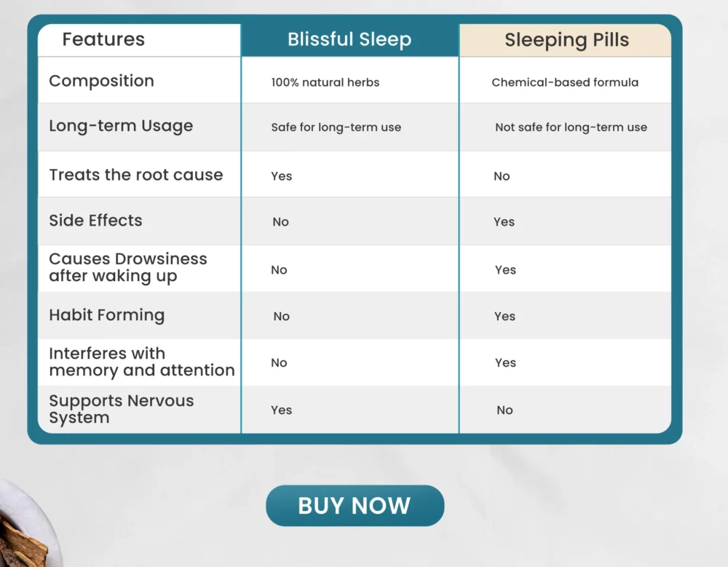Click the Features column header

pos(103,39)
